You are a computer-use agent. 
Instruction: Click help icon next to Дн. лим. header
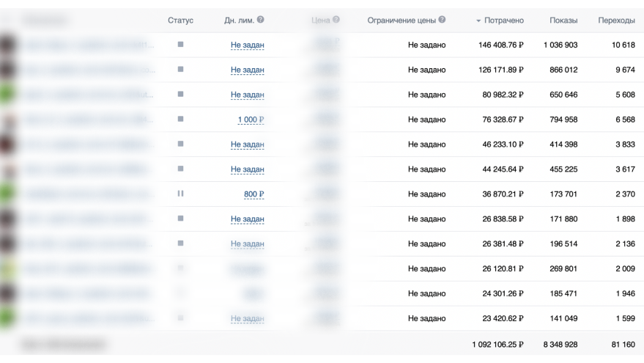(x=260, y=20)
